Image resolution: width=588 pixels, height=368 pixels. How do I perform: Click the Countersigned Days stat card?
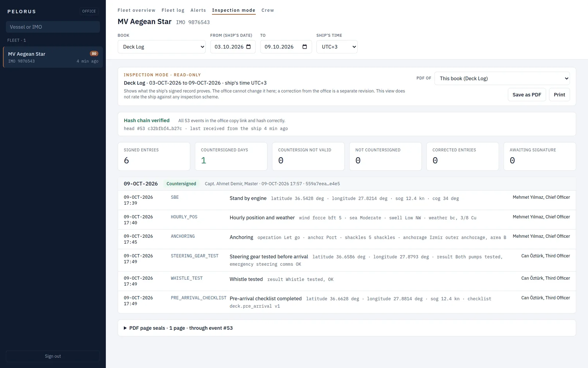pyautogui.click(x=231, y=156)
